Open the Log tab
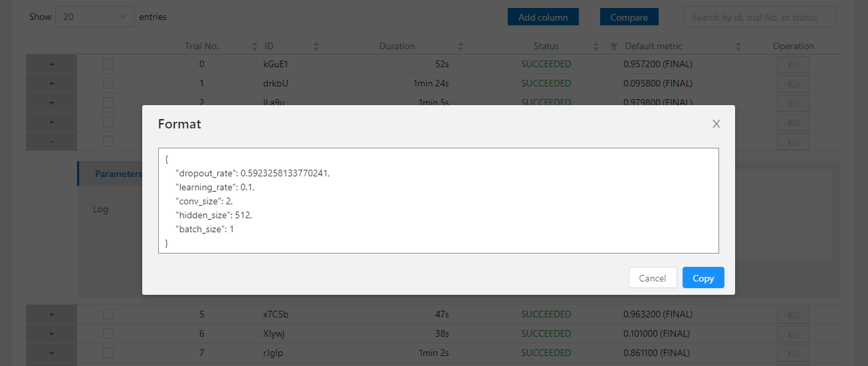This screenshot has width=868, height=366. point(100,209)
